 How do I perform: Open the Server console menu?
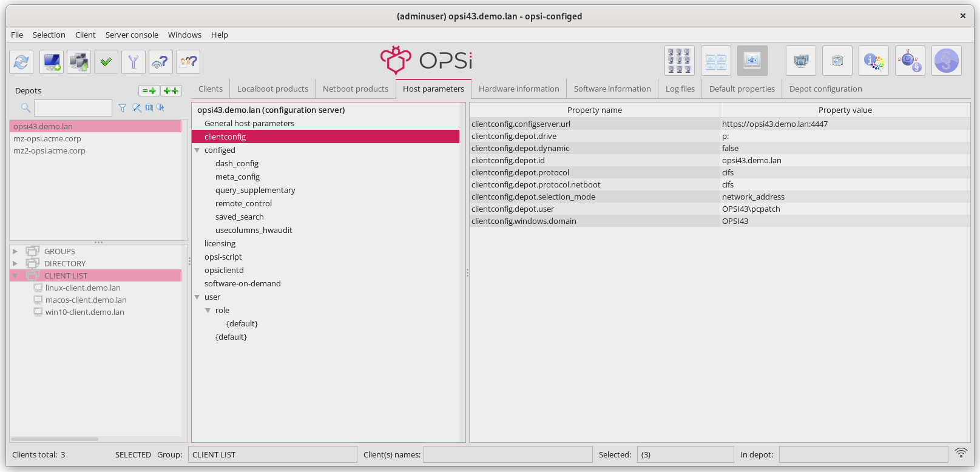click(132, 35)
